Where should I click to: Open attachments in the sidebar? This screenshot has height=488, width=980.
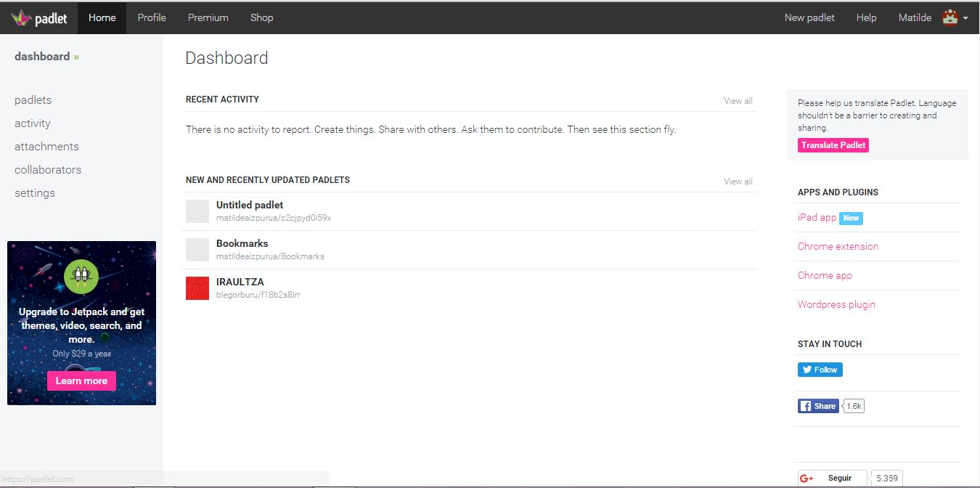point(46,147)
